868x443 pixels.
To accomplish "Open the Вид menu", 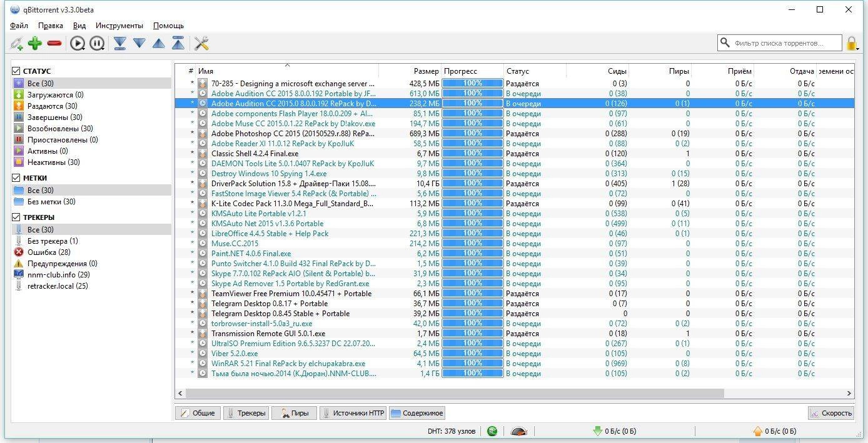I will click(79, 26).
